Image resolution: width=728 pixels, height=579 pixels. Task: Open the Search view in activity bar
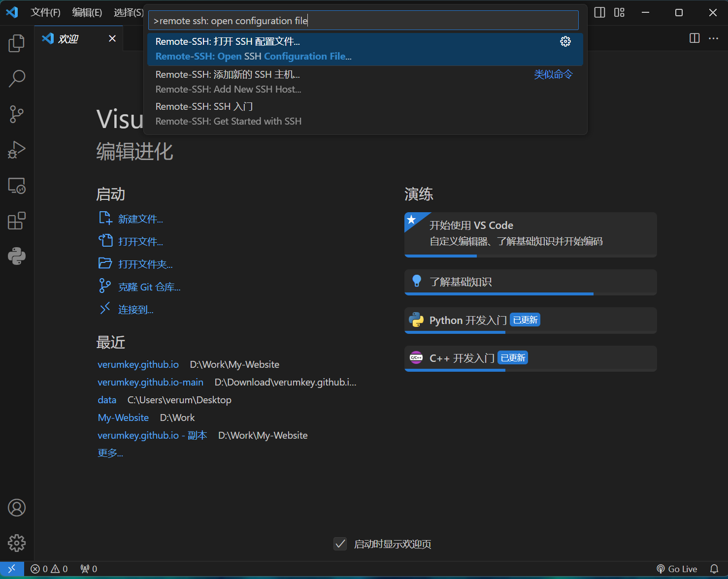[x=17, y=79]
